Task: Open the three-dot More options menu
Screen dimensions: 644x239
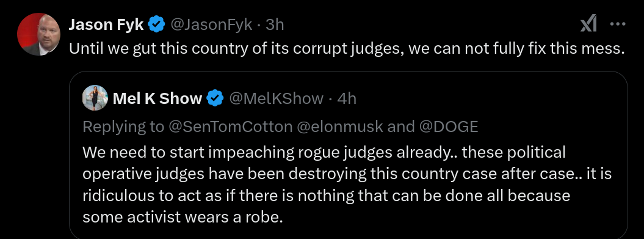Action: click(617, 24)
